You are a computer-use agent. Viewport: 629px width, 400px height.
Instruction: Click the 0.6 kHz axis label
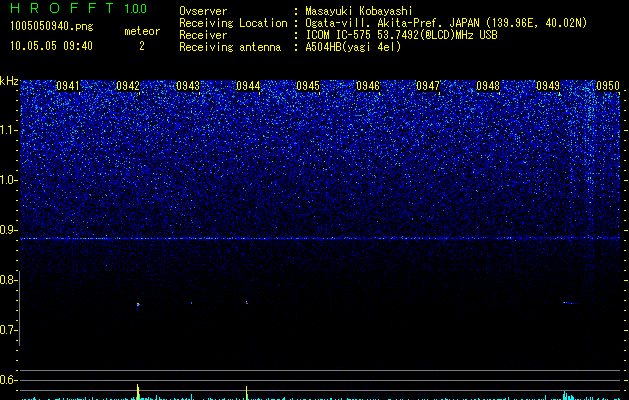pos(9,380)
